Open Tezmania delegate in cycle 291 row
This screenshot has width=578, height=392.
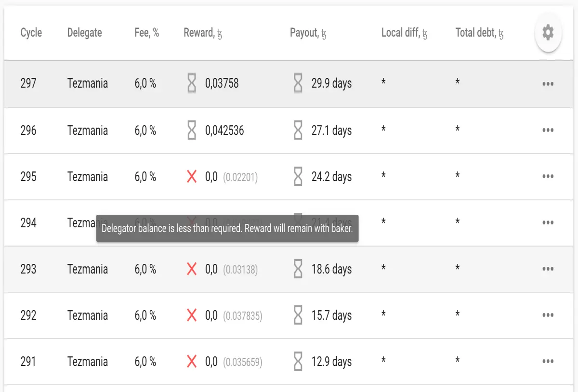pyautogui.click(x=88, y=362)
